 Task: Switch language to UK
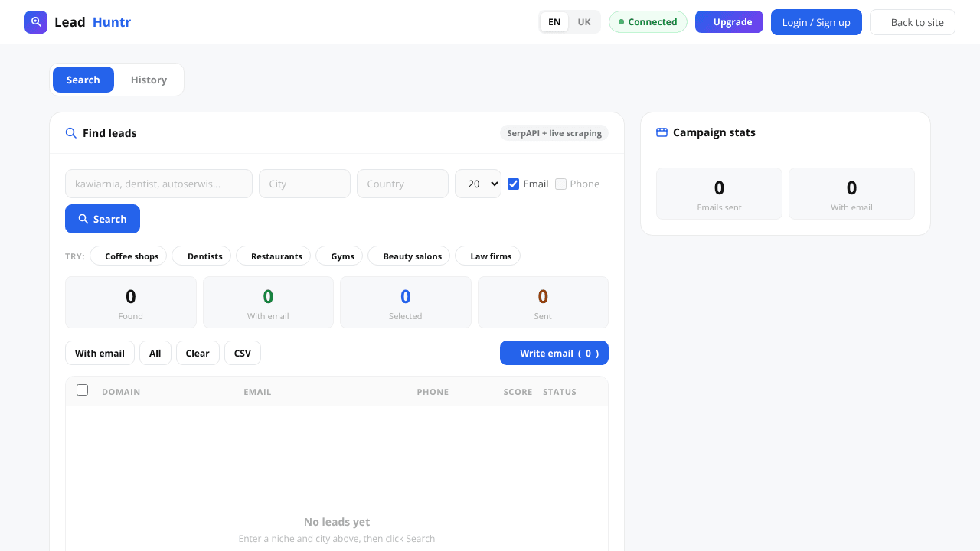coord(584,22)
